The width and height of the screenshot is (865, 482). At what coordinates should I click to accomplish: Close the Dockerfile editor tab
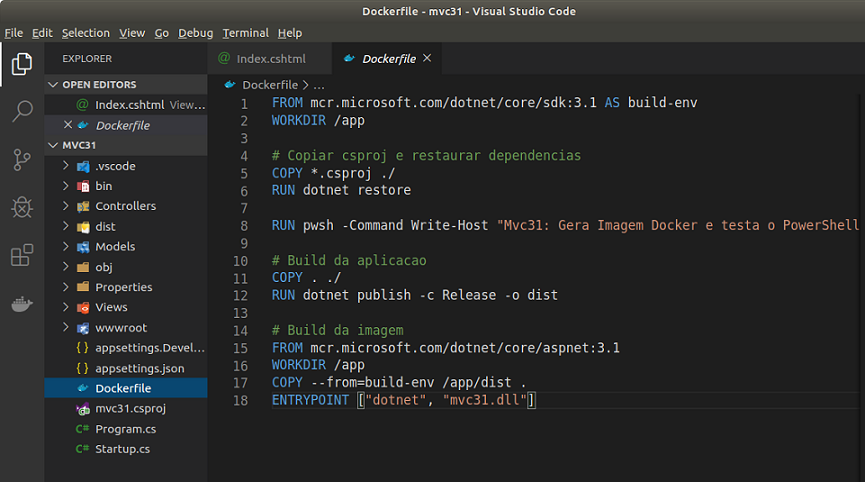point(427,58)
